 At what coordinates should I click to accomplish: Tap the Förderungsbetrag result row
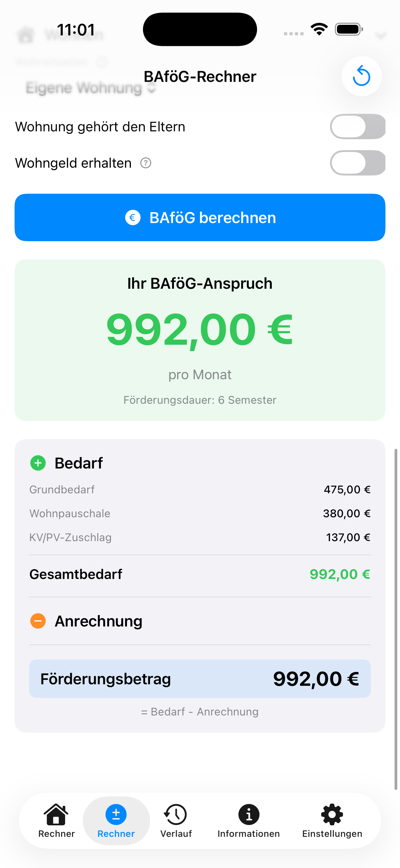[200, 679]
